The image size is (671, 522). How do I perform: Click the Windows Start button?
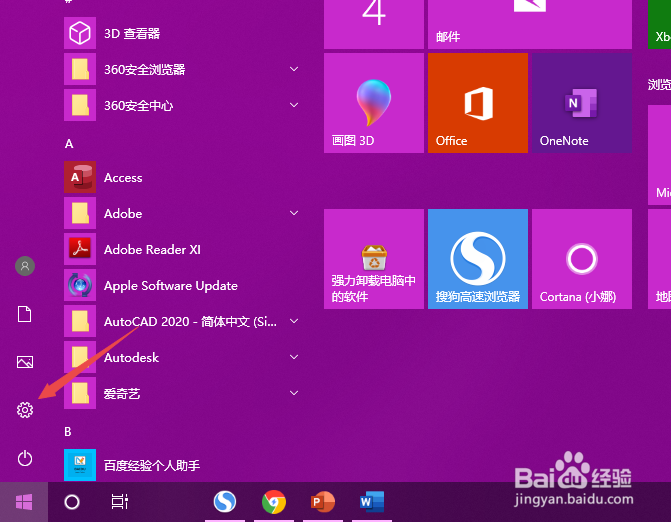[x=24, y=502]
